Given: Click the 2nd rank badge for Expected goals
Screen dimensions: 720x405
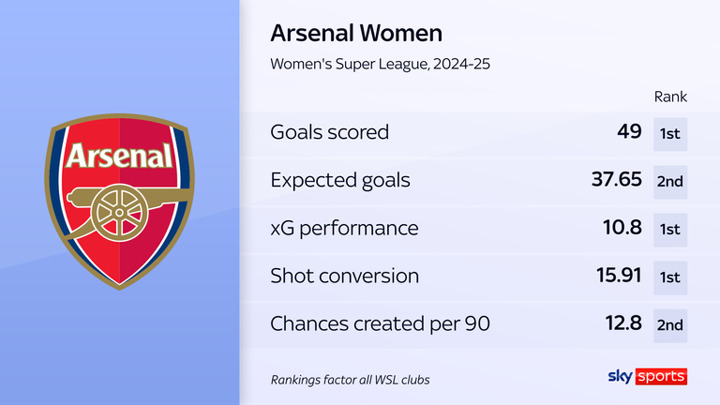Looking at the screenshot, I should point(669,181).
